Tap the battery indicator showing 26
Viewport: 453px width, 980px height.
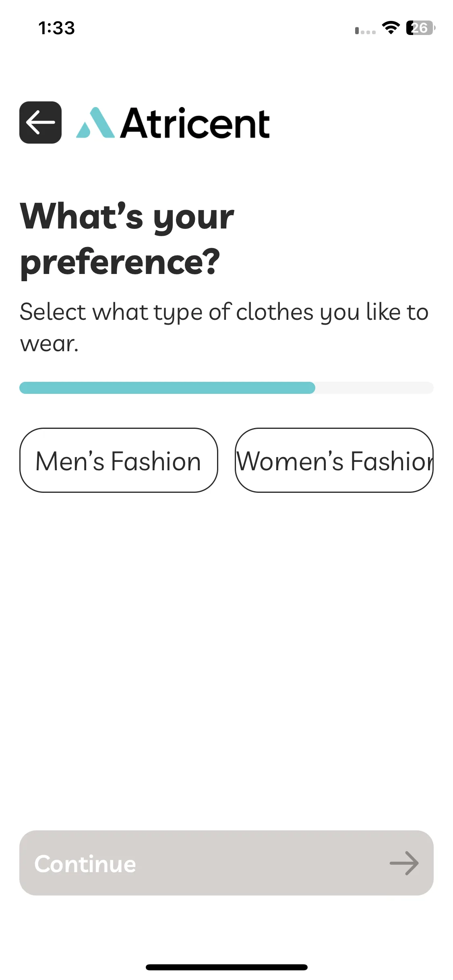coord(420,28)
